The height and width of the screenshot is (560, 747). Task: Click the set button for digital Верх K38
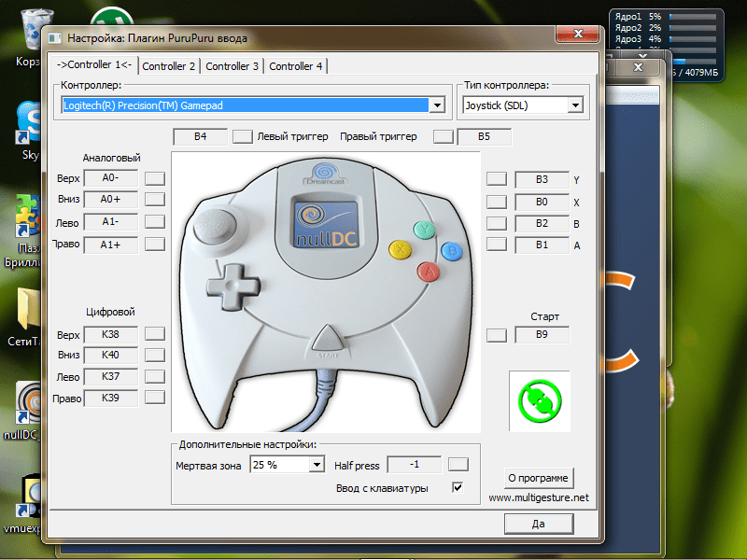coord(155,334)
